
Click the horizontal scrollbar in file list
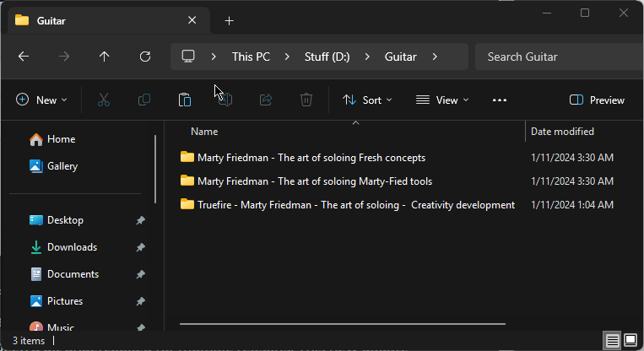[x=342, y=323]
